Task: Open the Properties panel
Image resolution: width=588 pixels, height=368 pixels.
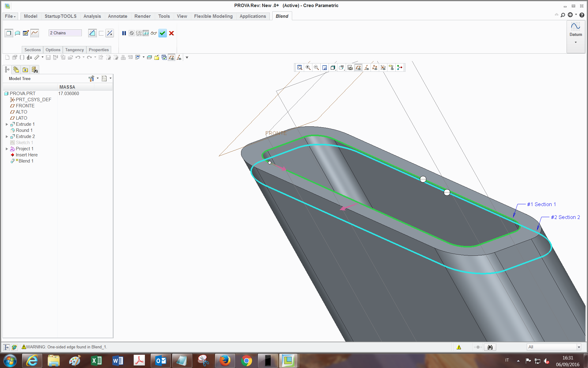Action: [99, 50]
